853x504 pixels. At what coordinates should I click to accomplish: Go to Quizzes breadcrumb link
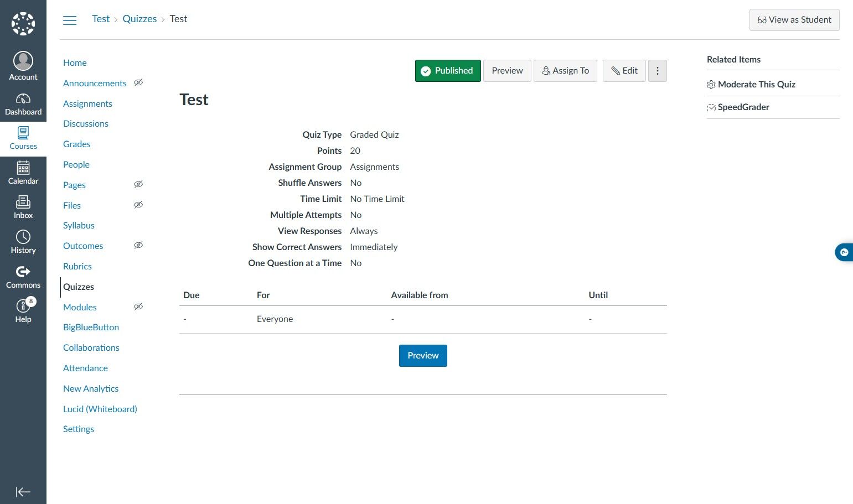(x=139, y=19)
